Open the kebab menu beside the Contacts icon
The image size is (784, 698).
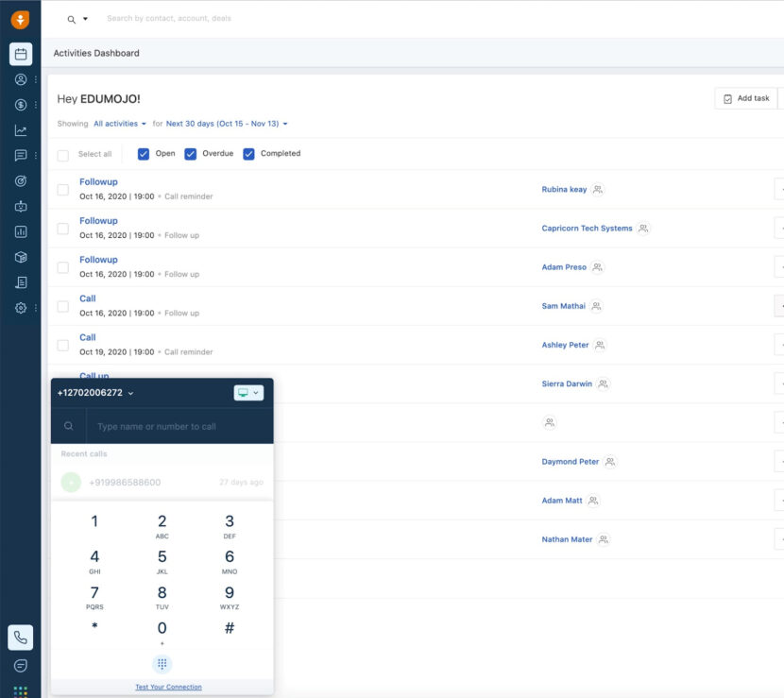click(35, 79)
